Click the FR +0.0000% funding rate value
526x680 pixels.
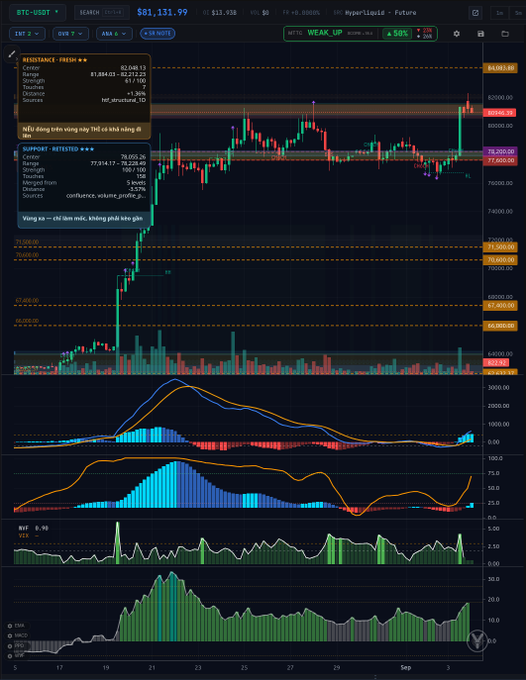point(301,13)
